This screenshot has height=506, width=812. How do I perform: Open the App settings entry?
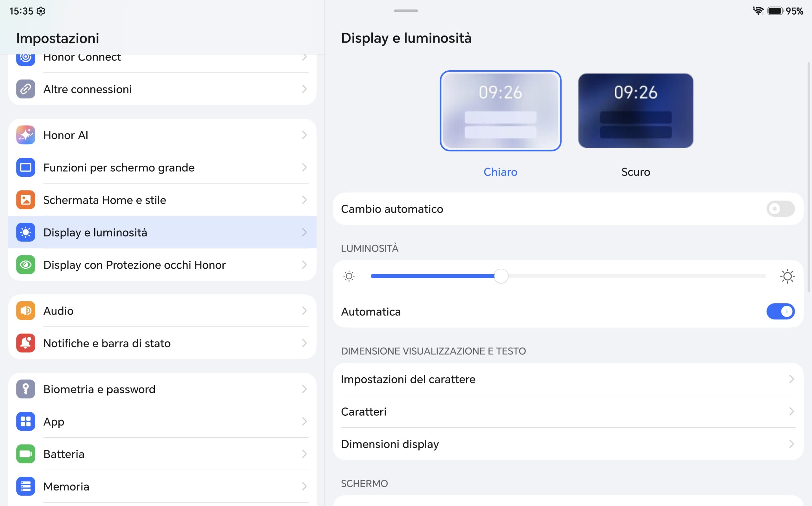coord(162,421)
